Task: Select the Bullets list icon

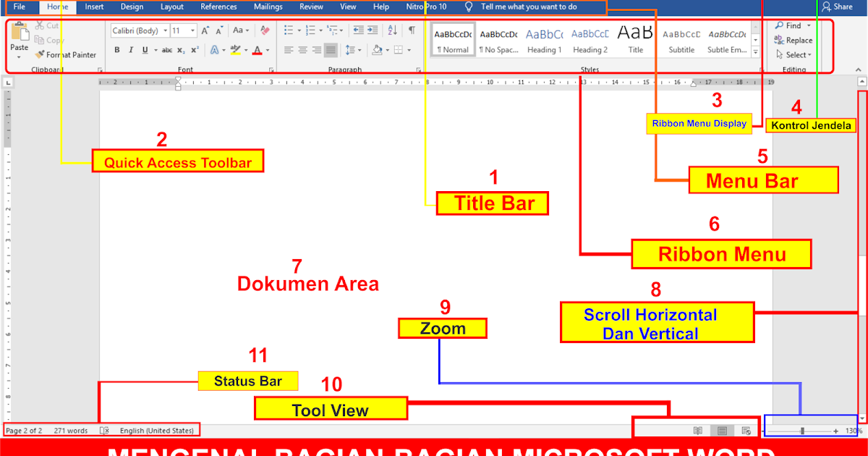Action: pyautogui.click(x=287, y=30)
